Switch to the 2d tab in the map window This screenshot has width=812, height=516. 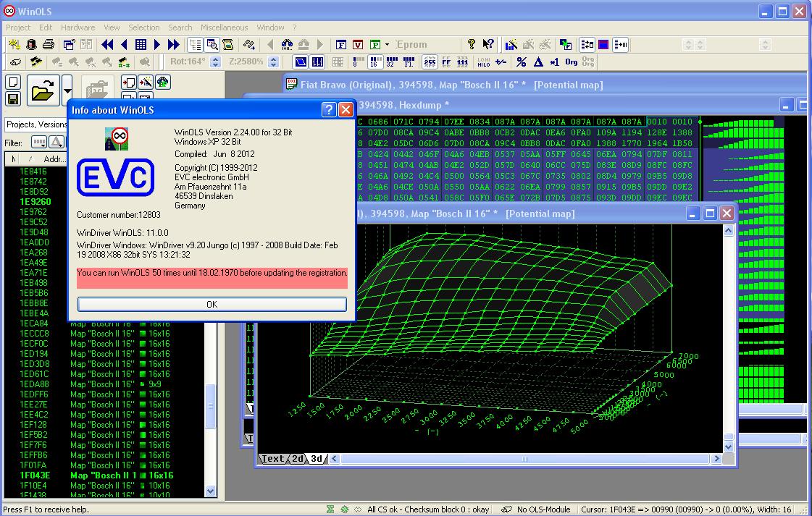click(x=298, y=459)
